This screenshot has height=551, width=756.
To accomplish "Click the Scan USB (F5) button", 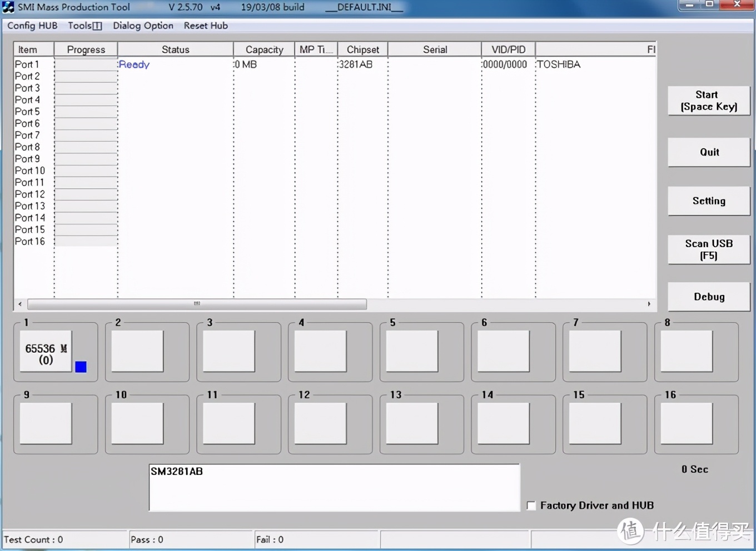I will (x=709, y=249).
